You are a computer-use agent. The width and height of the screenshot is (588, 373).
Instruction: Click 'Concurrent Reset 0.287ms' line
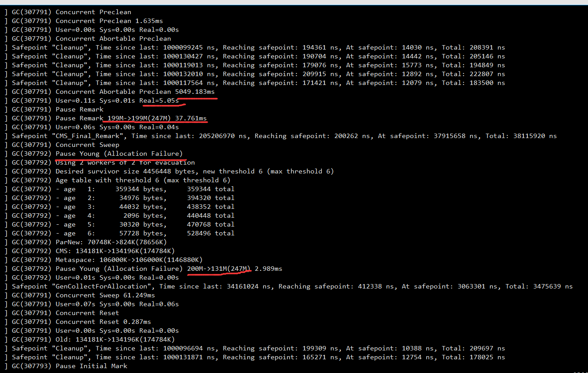[78, 322]
